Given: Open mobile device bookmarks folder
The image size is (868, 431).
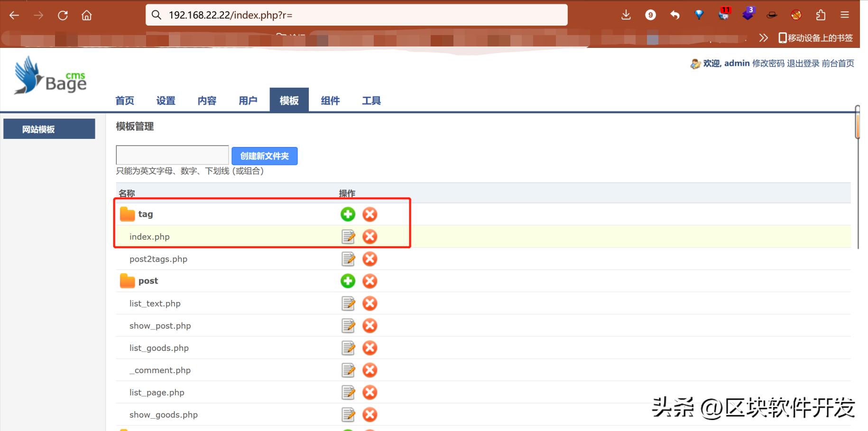Looking at the screenshot, I should (816, 38).
